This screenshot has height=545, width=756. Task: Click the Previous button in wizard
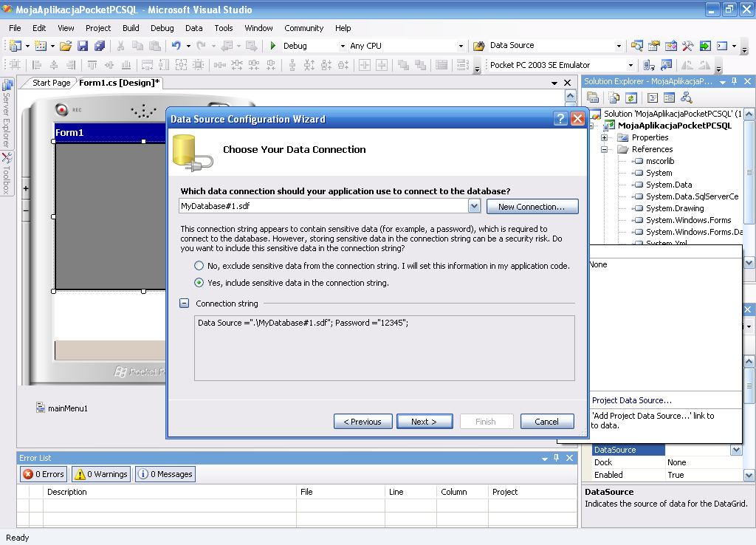(362, 422)
